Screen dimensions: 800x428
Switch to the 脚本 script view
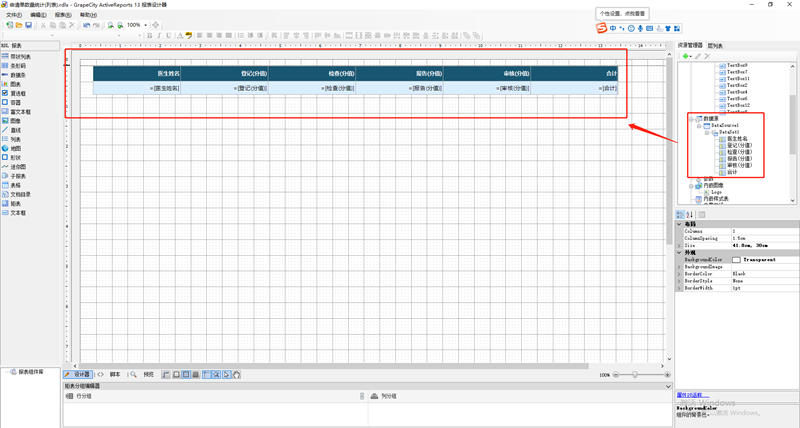(x=114, y=375)
